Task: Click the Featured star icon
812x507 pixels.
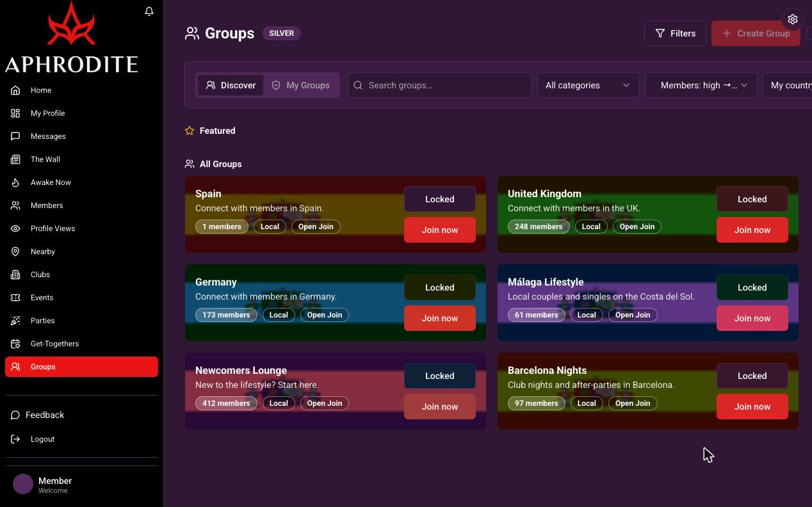Action: [x=190, y=131]
